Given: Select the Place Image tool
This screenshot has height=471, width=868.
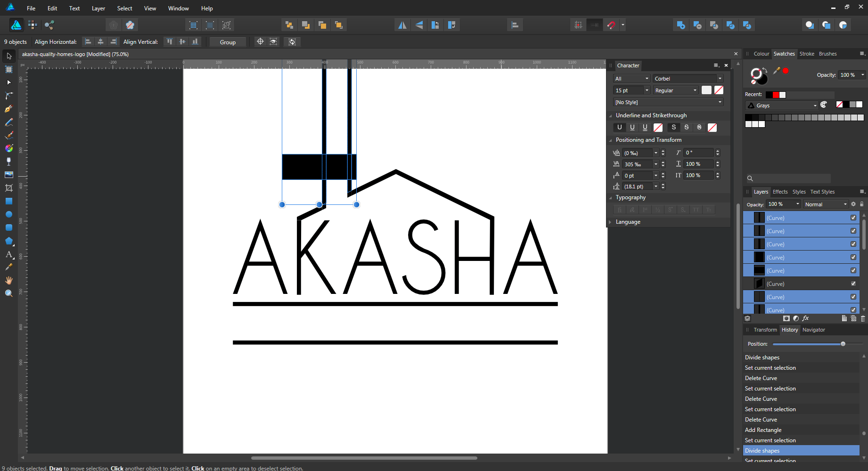Looking at the screenshot, I should click(9, 175).
